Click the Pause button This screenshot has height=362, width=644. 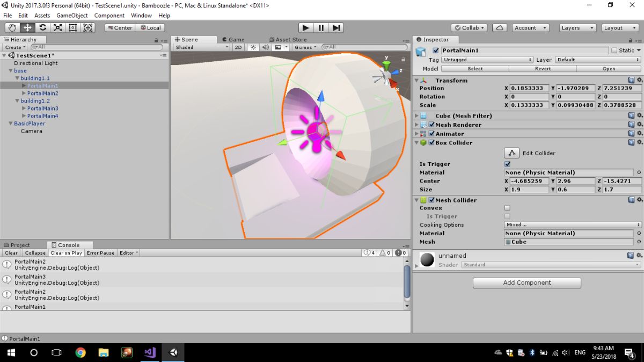pos(321,27)
